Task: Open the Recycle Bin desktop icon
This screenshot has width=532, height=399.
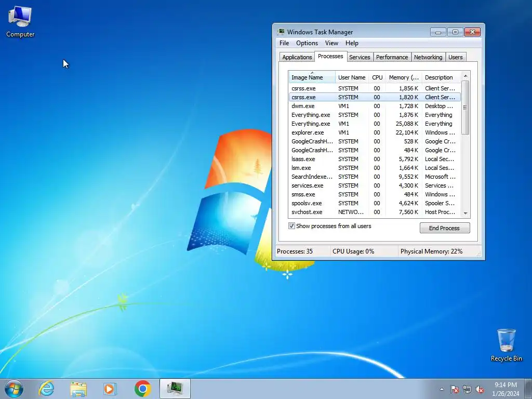Action: click(506, 345)
